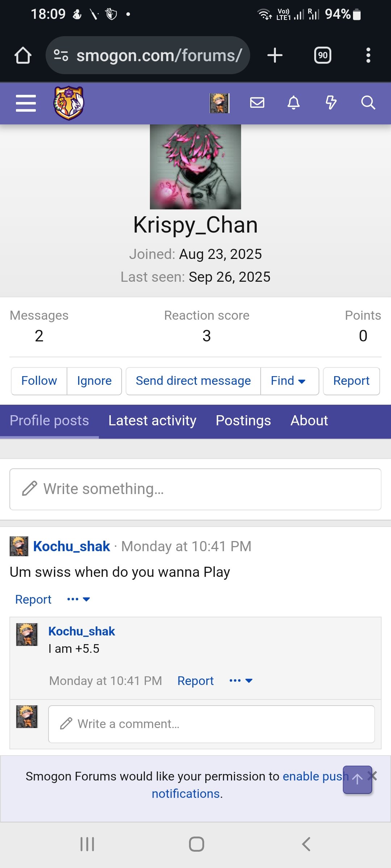Open the inbox envelope icon
The image size is (391, 868).
257,103
